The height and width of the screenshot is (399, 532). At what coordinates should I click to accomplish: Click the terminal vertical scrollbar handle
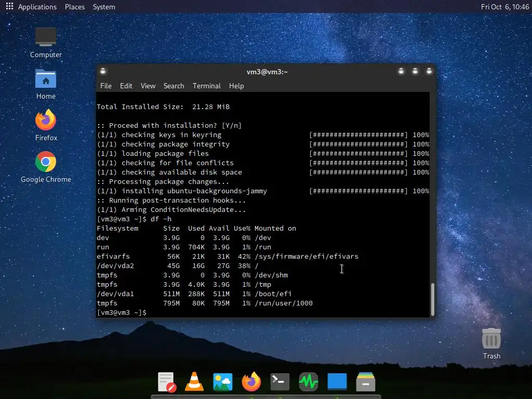(433, 299)
